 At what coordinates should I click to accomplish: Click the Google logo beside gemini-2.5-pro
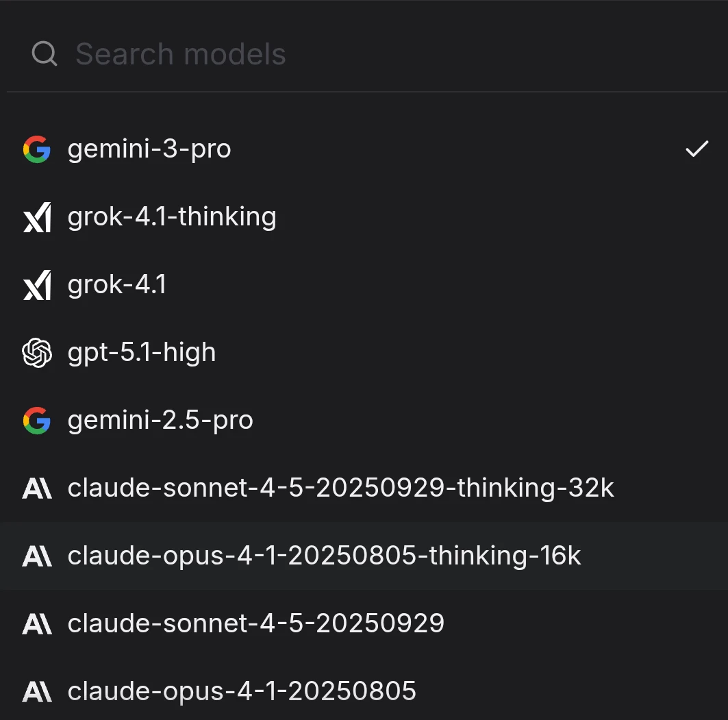coord(36,421)
